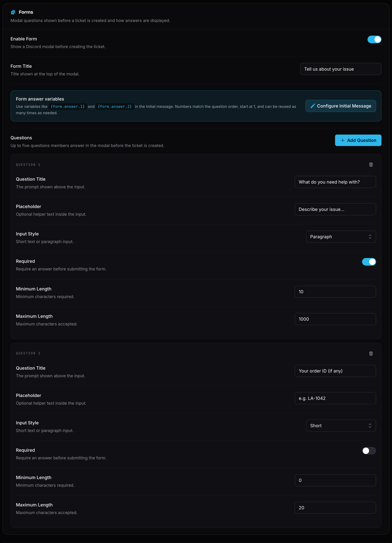Click the 'Forms' page heading text
The image size is (392, 543).
26,12
